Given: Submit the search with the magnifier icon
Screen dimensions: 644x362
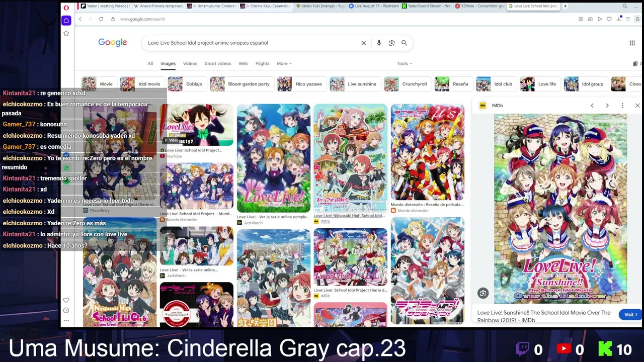Looking at the screenshot, I should coord(404,43).
